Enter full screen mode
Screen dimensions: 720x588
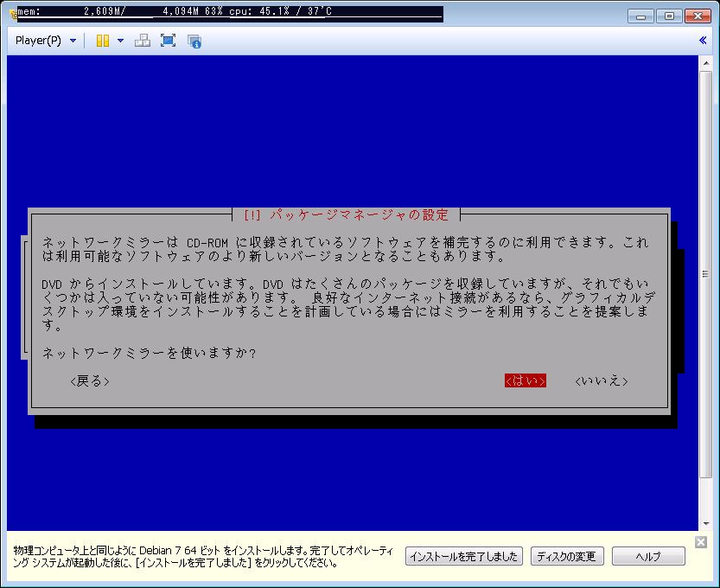(168, 41)
